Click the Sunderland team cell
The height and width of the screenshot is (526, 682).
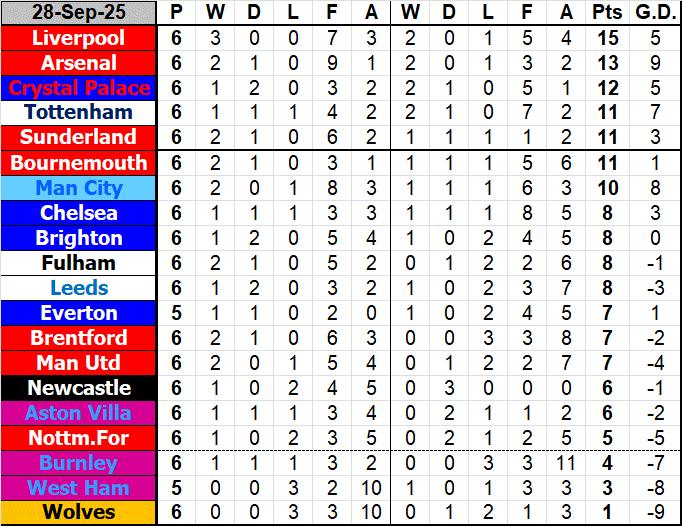(x=79, y=137)
